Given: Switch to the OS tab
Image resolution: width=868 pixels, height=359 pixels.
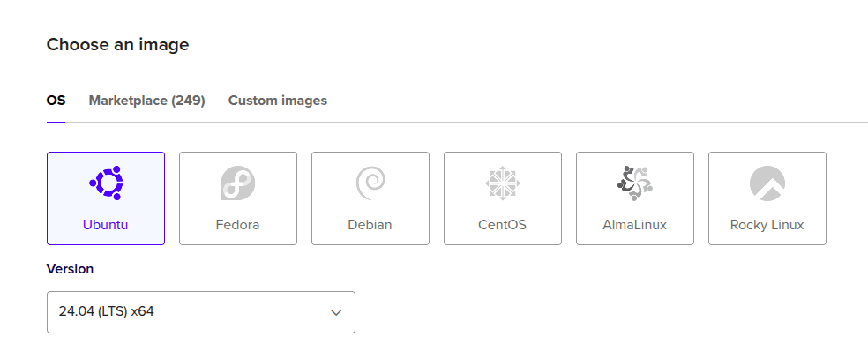Looking at the screenshot, I should coord(56,101).
